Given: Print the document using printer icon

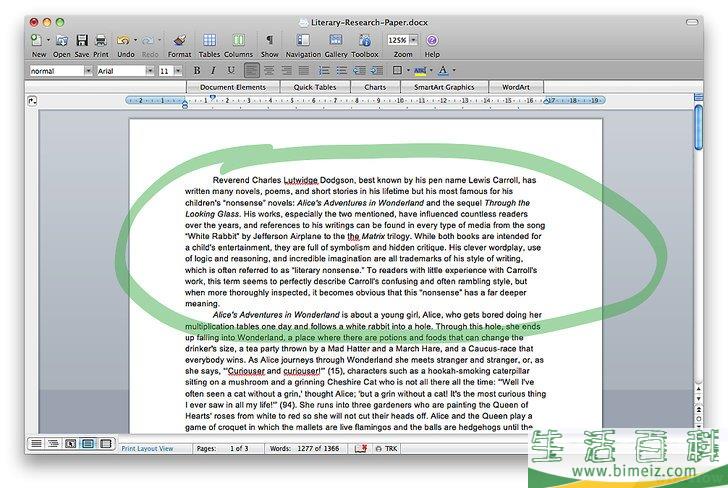Looking at the screenshot, I should (101, 40).
